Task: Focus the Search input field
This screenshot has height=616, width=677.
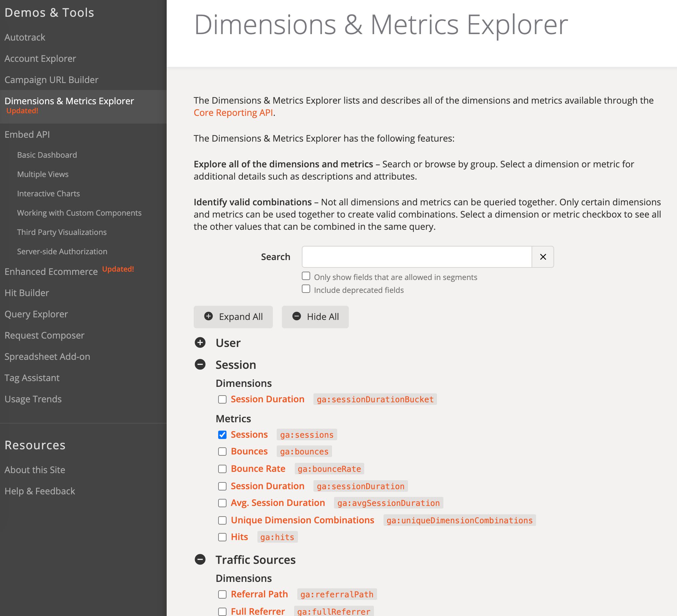Action: click(417, 257)
